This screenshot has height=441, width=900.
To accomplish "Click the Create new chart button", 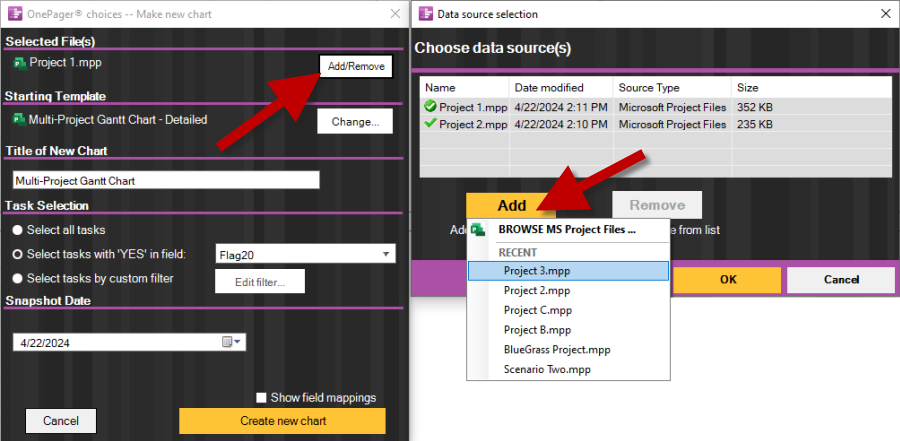I will click(282, 421).
